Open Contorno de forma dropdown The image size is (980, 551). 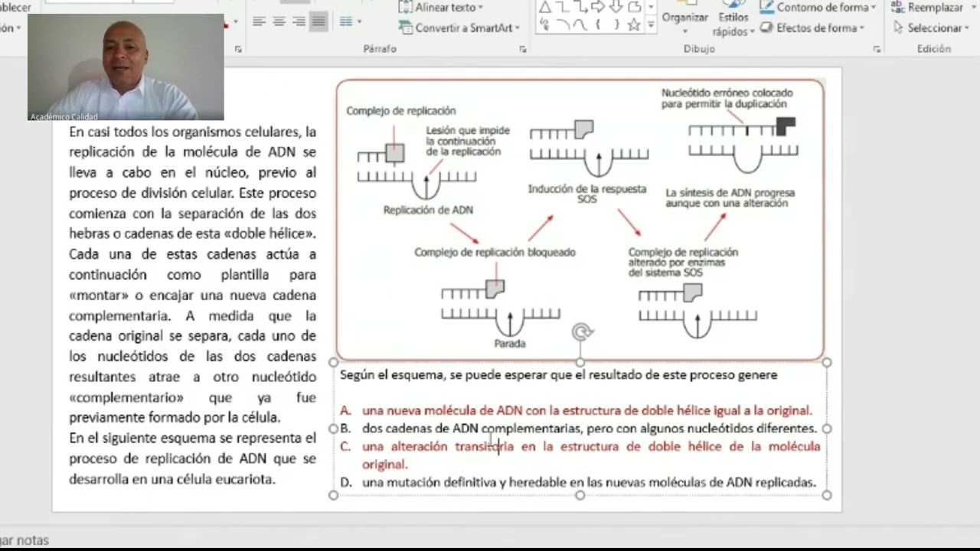(818, 8)
